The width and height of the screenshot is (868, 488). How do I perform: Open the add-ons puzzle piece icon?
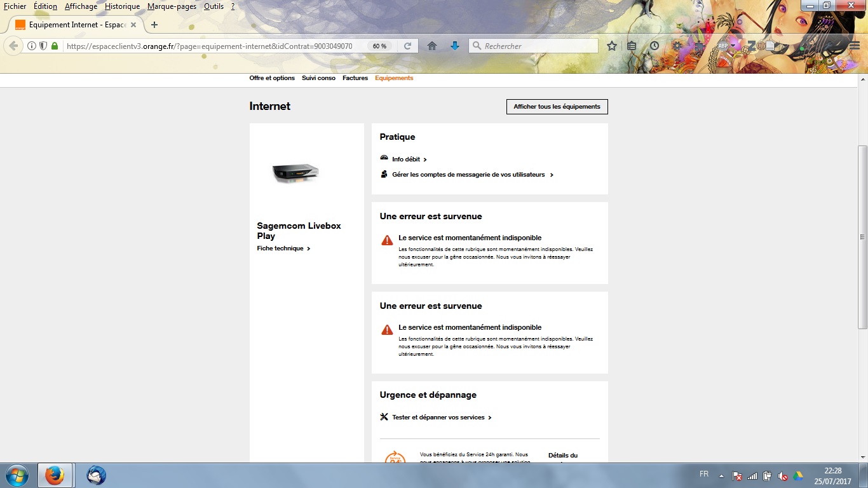pos(699,46)
